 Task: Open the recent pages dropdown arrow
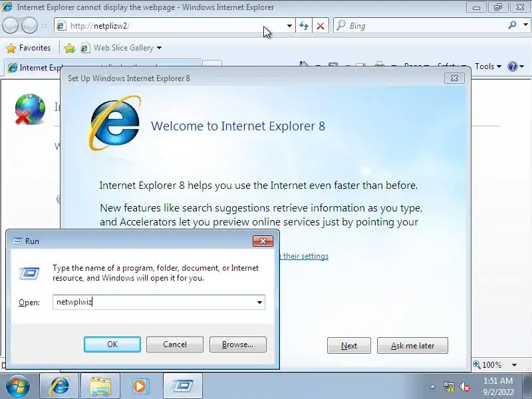pos(45,26)
